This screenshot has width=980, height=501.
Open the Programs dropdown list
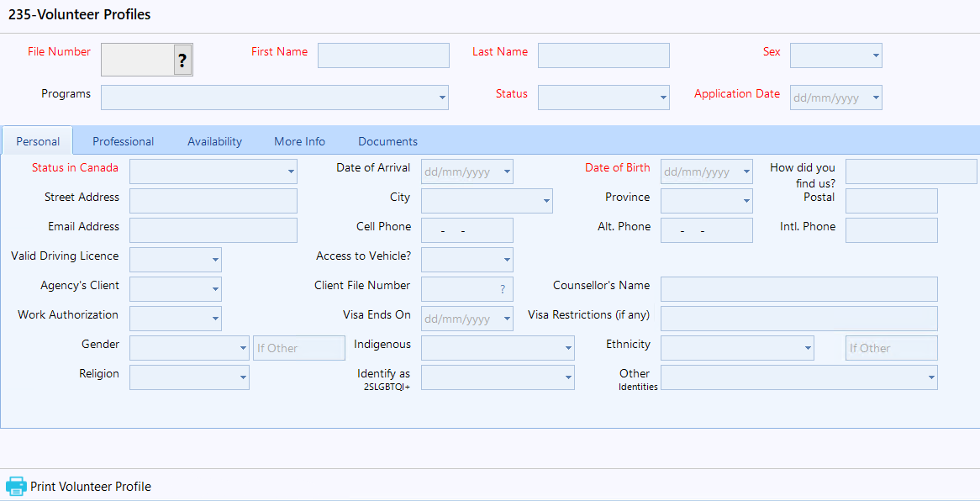pyautogui.click(x=442, y=98)
